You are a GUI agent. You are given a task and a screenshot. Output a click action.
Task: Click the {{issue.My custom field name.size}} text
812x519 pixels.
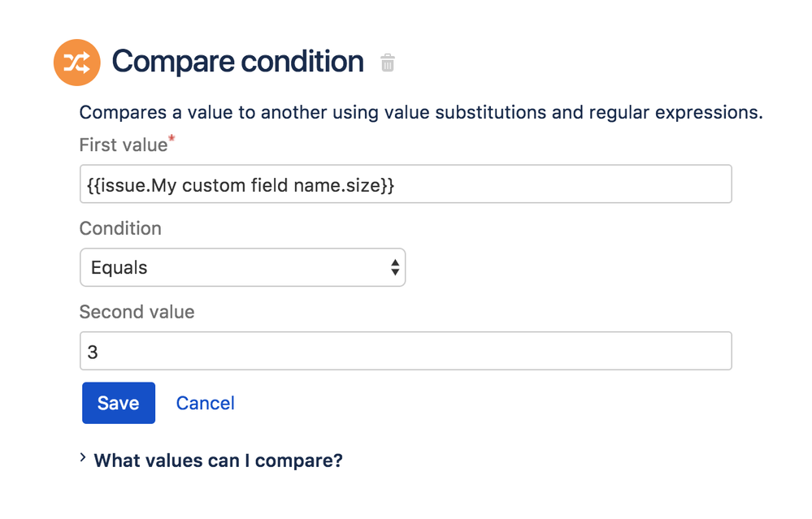coord(241,185)
